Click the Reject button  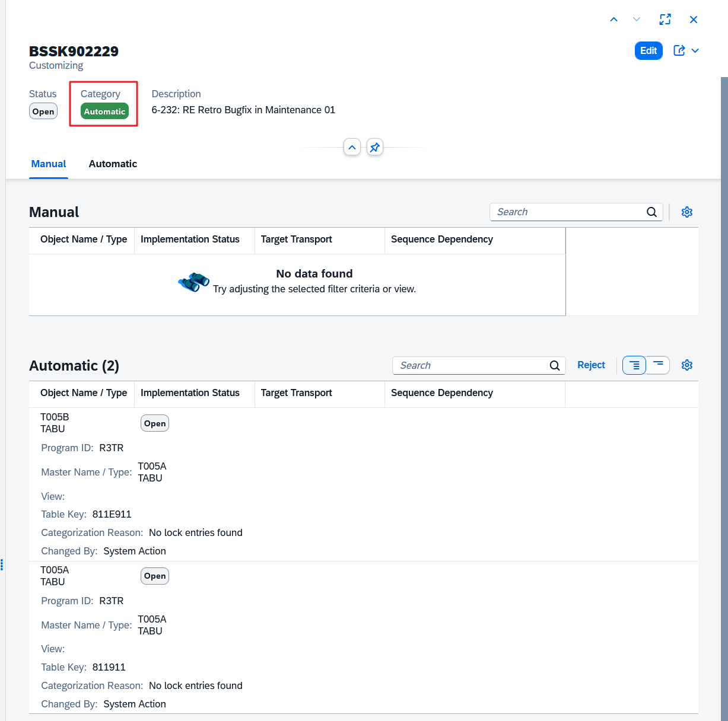(x=591, y=365)
